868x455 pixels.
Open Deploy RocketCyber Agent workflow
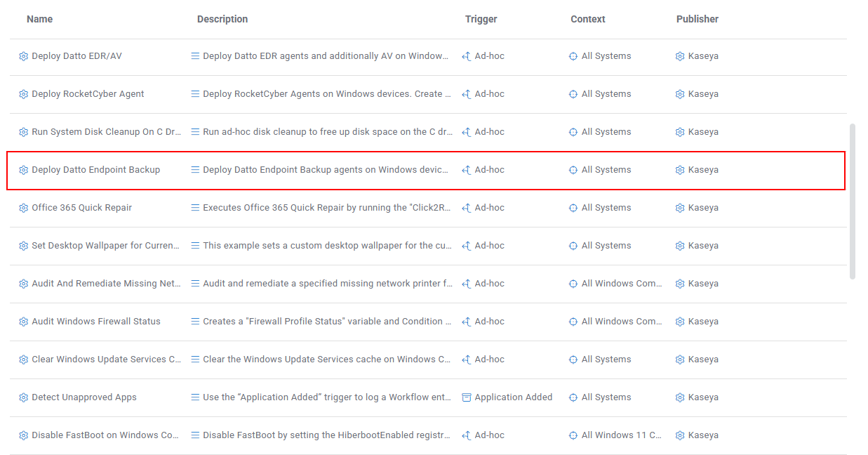click(88, 94)
